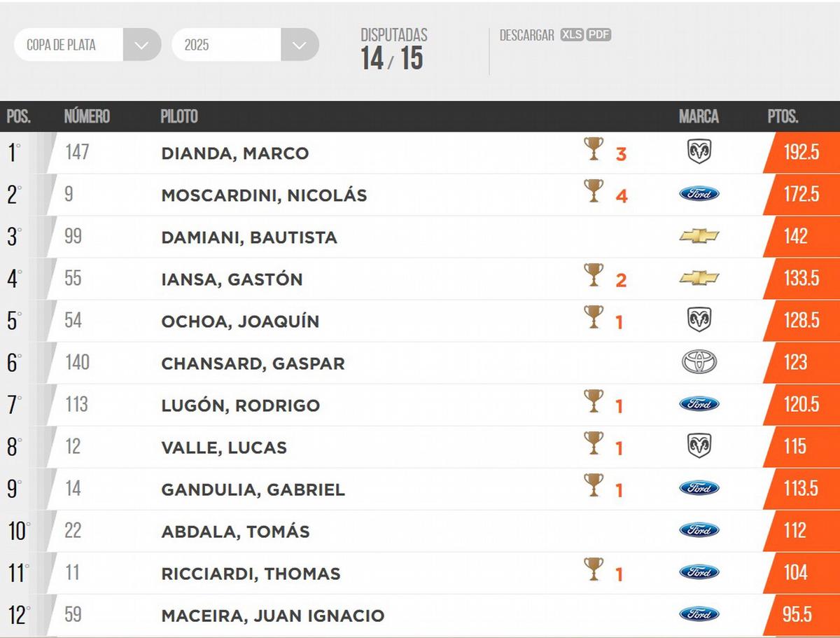Screen dimensions: 840x638
Task: Click the Toyota logo for Chansard, Gaspar
Action: tap(699, 363)
